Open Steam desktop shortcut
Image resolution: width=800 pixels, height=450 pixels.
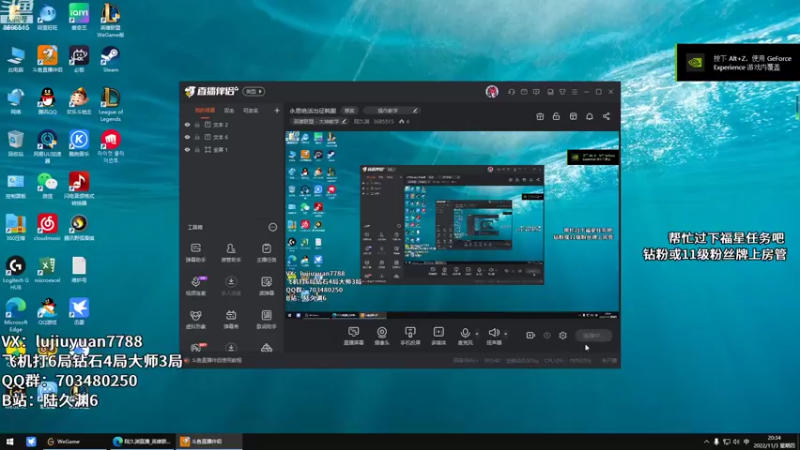pyautogui.click(x=110, y=59)
